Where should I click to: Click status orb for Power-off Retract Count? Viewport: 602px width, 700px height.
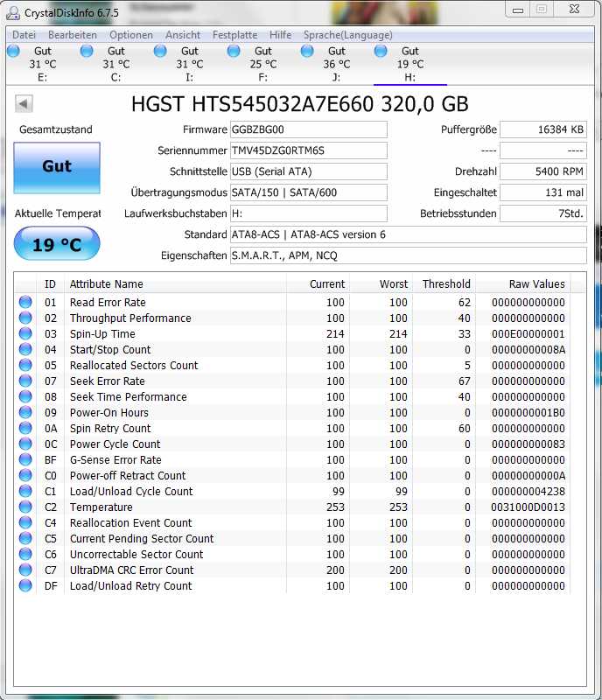tap(25, 475)
